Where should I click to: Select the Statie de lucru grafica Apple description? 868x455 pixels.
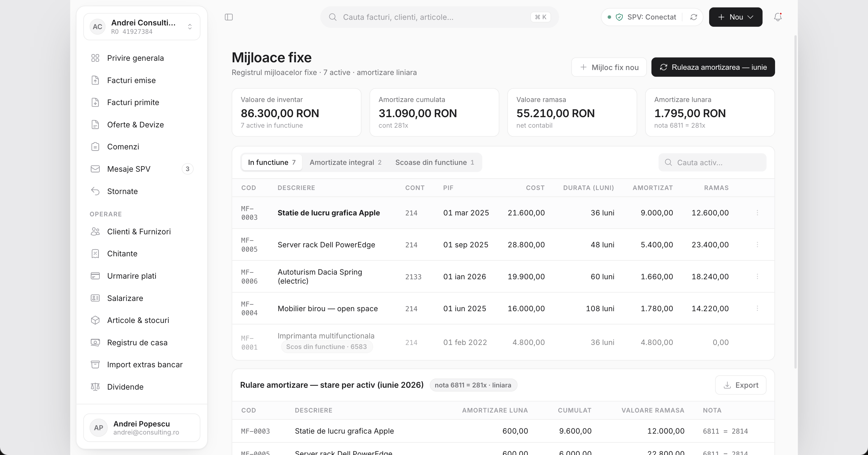(329, 213)
